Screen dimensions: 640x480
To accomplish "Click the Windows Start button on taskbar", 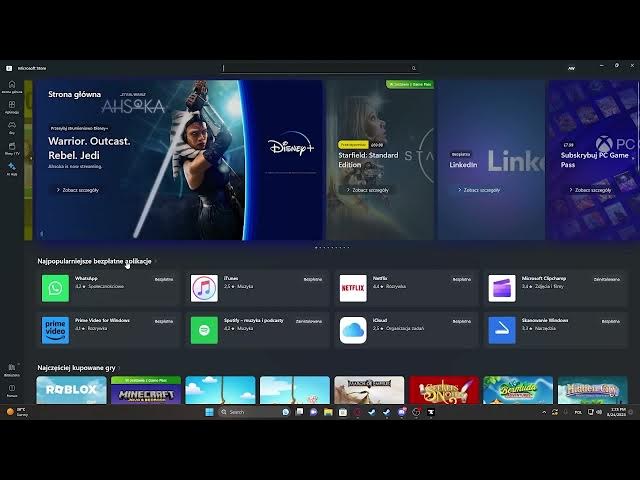I will pyautogui.click(x=210, y=412).
